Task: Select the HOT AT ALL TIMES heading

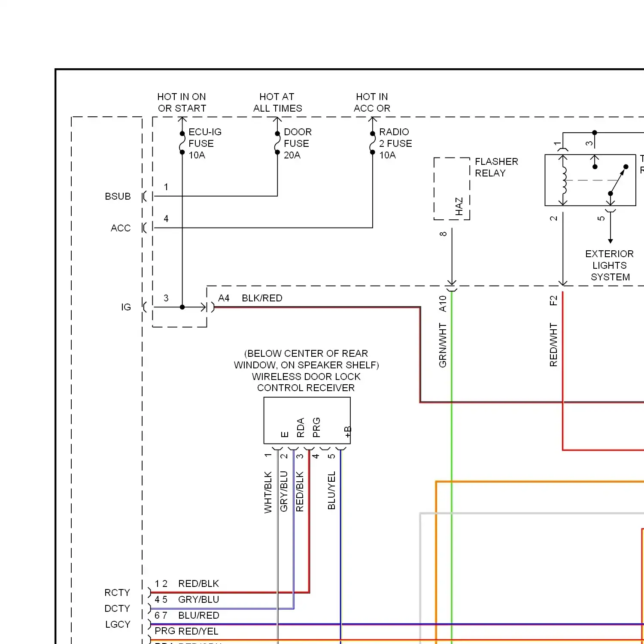Action: (x=277, y=103)
